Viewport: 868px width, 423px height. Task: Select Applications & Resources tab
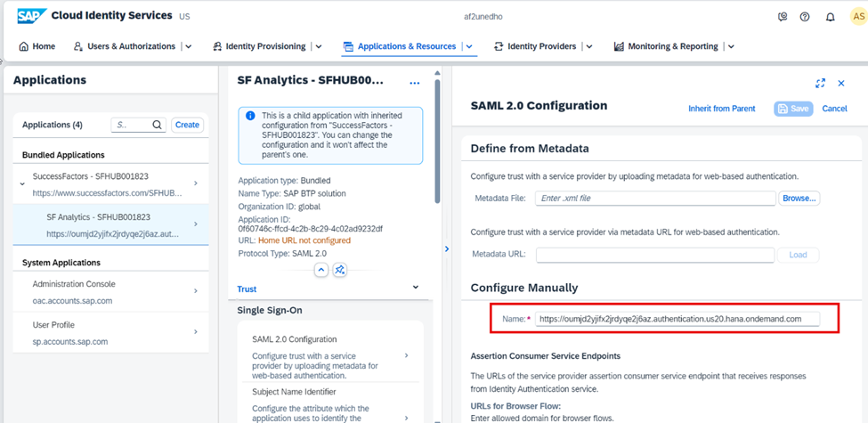pos(400,46)
